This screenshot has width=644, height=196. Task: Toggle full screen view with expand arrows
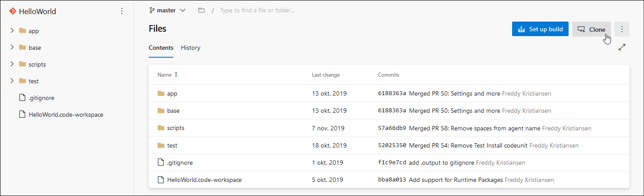point(622,47)
